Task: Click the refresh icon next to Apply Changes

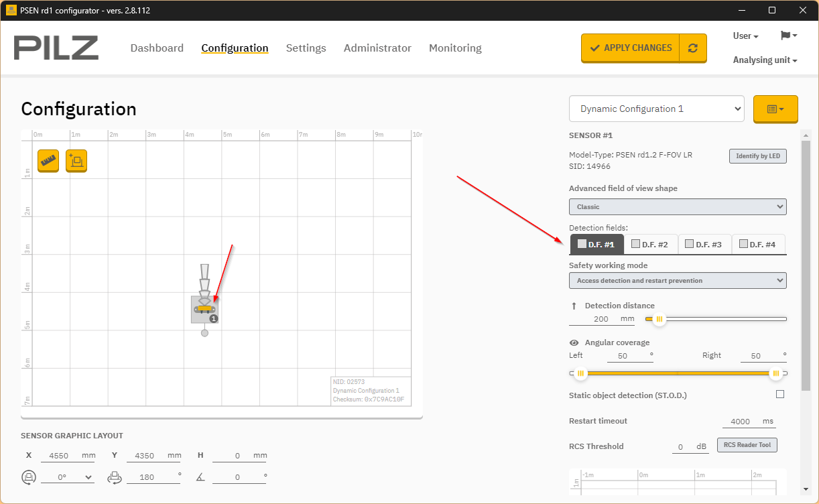Action: pyautogui.click(x=693, y=48)
